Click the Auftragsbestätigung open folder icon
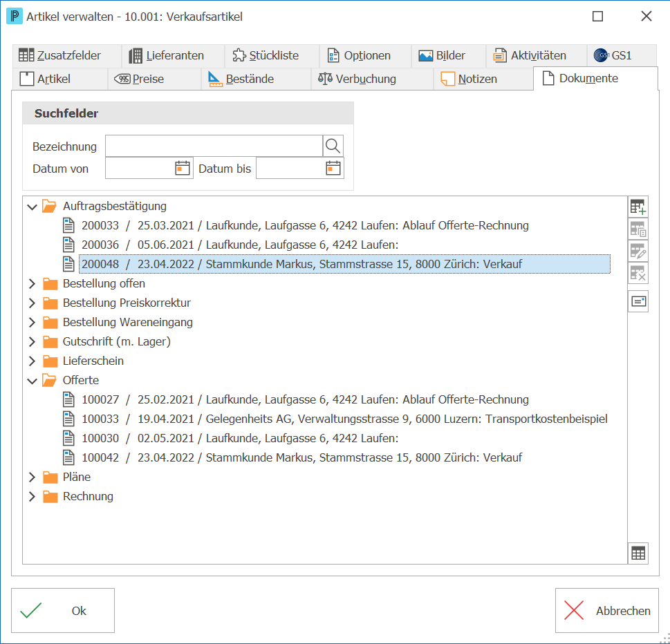 point(50,207)
